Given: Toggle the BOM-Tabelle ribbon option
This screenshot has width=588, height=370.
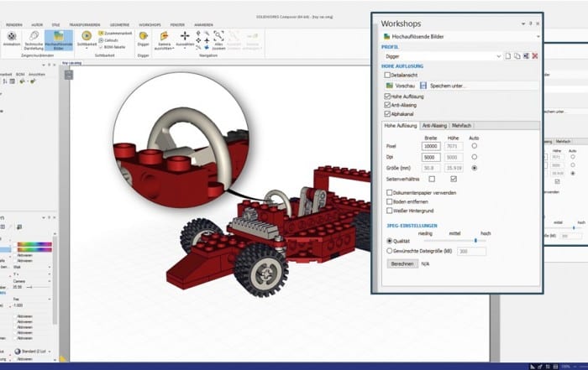Looking at the screenshot, I should pyautogui.click(x=112, y=47).
